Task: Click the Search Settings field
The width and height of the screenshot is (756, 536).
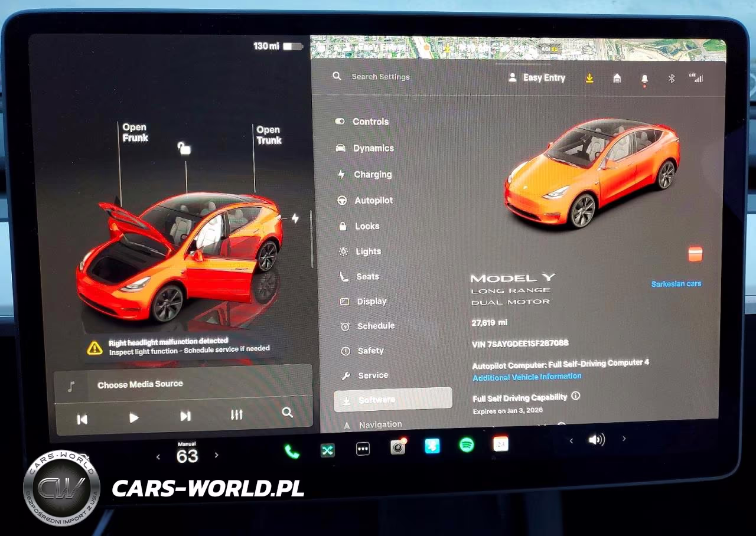Action: (x=381, y=77)
